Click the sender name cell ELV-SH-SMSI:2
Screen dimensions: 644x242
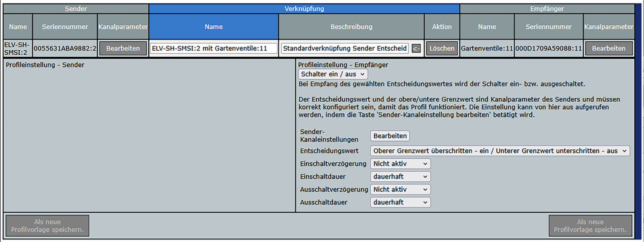point(17,48)
